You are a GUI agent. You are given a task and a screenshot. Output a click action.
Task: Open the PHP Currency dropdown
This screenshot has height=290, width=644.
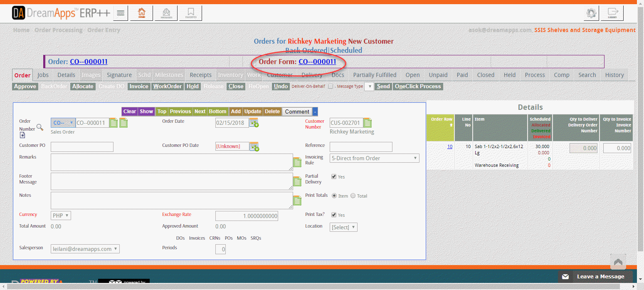coord(61,216)
